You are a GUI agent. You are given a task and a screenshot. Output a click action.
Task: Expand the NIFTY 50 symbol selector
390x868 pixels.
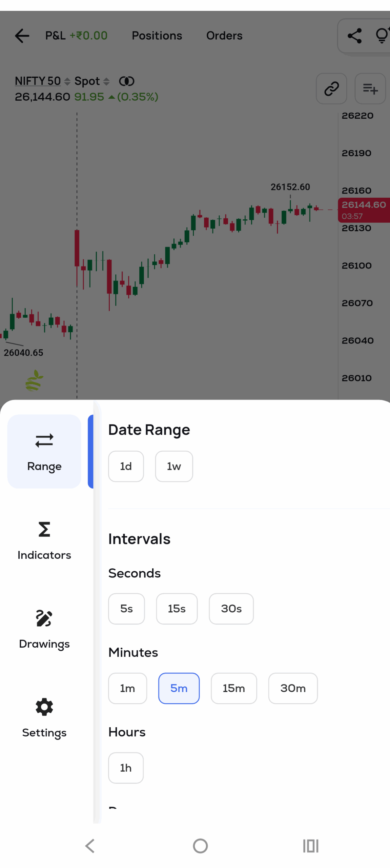[x=42, y=81]
